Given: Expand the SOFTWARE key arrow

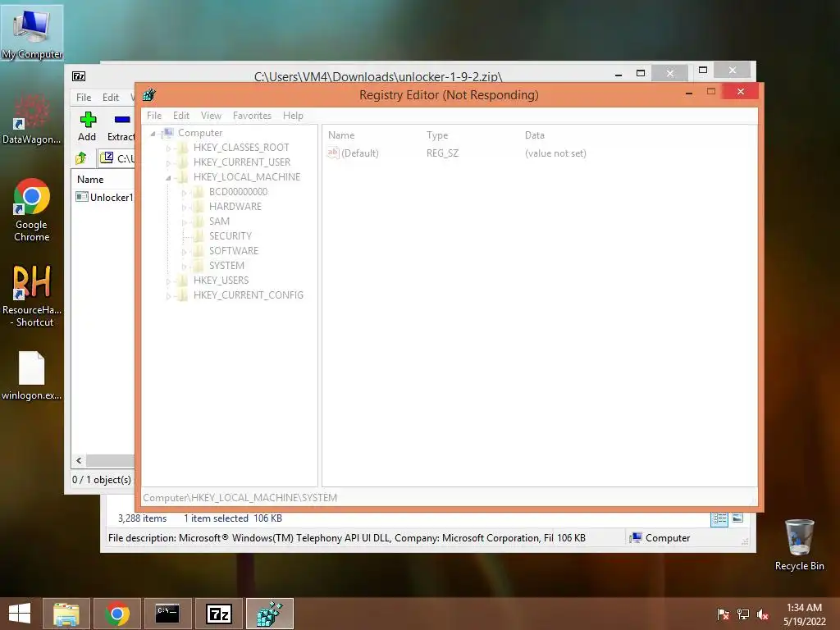Looking at the screenshot, I should (184, 251).
